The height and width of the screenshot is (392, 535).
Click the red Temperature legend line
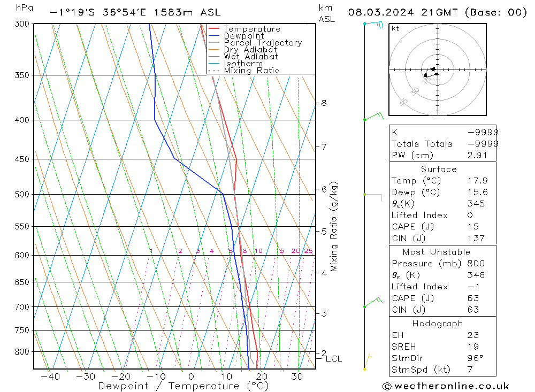click(214, 29)
